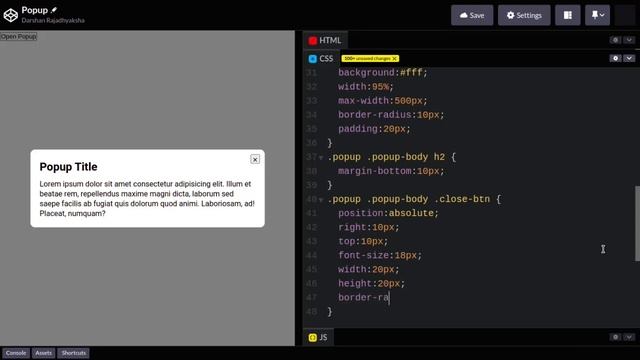Select the HTML editor tab
The width and height of the screenshot is (640, 360).
[x=325, y=40]
